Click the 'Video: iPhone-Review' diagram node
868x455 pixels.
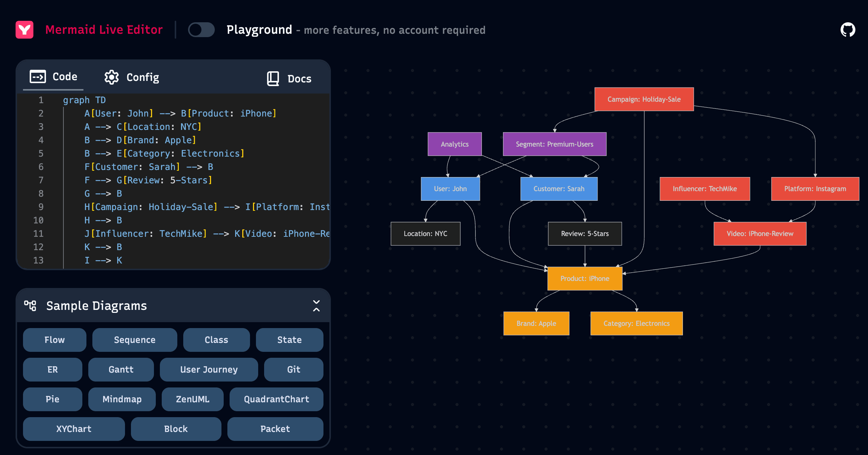760,234
